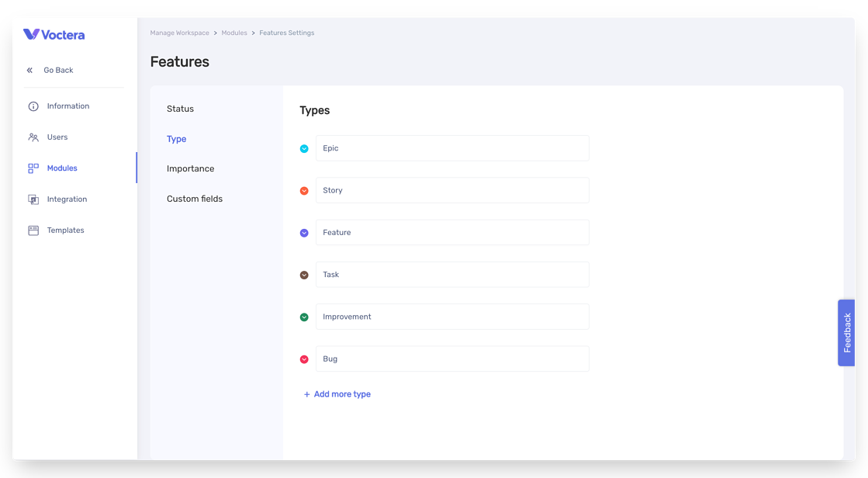
Task: Click the Users people icon
Action: click(x=33, y=137)
